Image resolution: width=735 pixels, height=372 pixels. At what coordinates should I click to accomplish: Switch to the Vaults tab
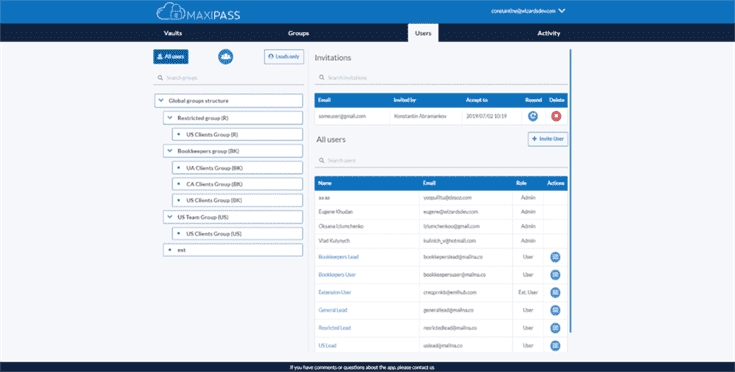(173, 33)
